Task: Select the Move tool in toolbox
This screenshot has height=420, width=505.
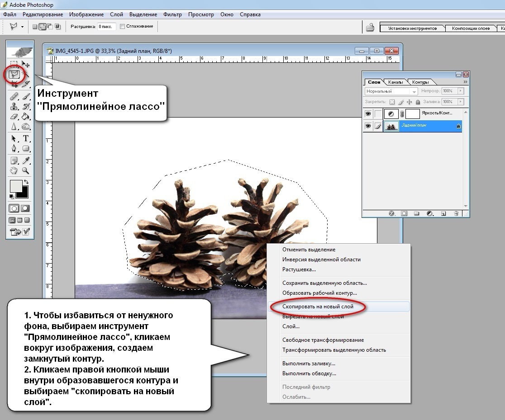Action: point(26,64)
